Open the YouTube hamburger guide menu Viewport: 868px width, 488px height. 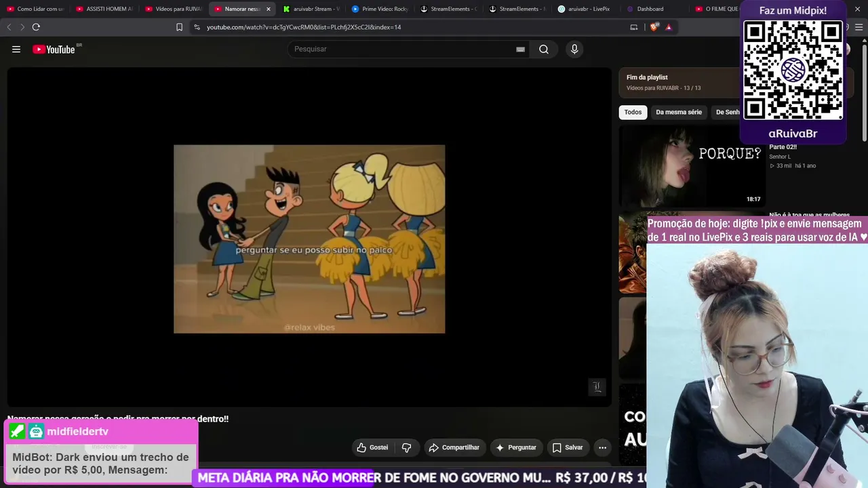16,49
